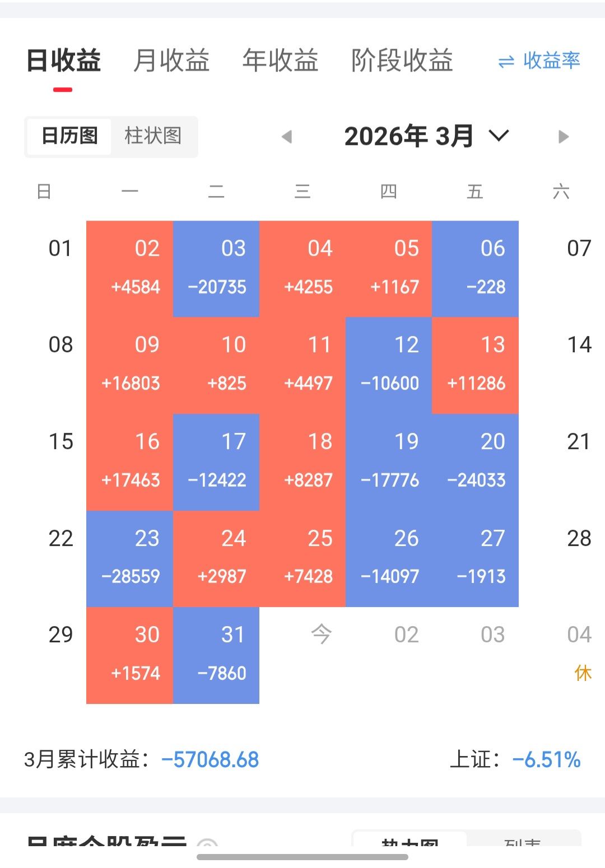The height and width of the screenshot is (868, 605).
Task: Select the 阶段收益 tab
Action: point(402,60)
